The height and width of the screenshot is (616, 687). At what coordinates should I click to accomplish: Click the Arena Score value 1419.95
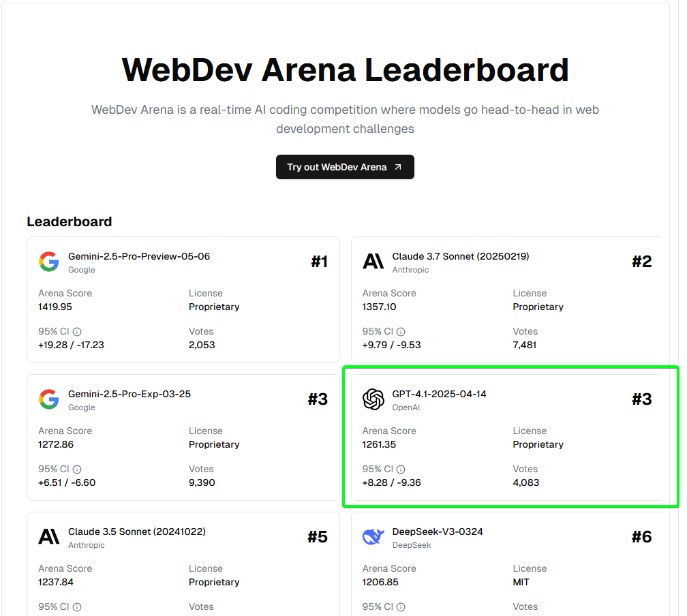[55, 307]
